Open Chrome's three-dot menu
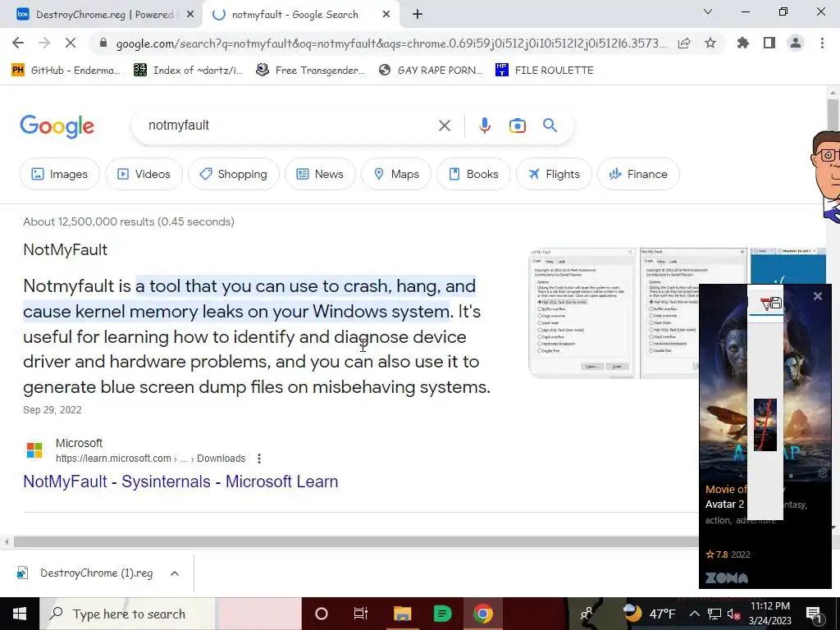Viewport: 840px width, 630px height. [x=822, y=43]
